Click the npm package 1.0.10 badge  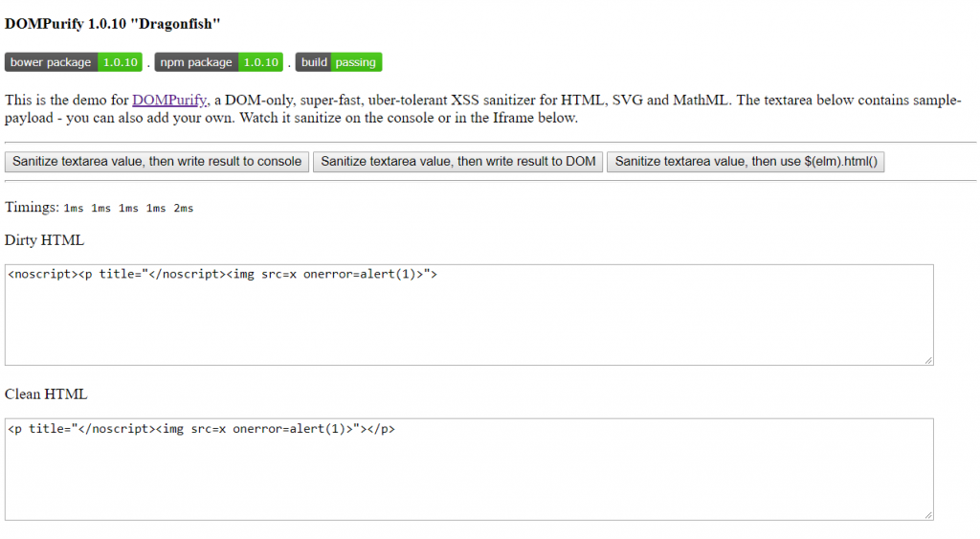219,62
